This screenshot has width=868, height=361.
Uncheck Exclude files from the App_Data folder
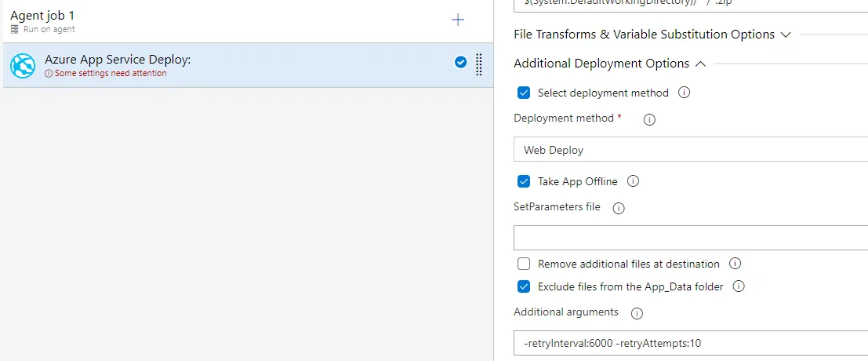(x=525, y=286)
